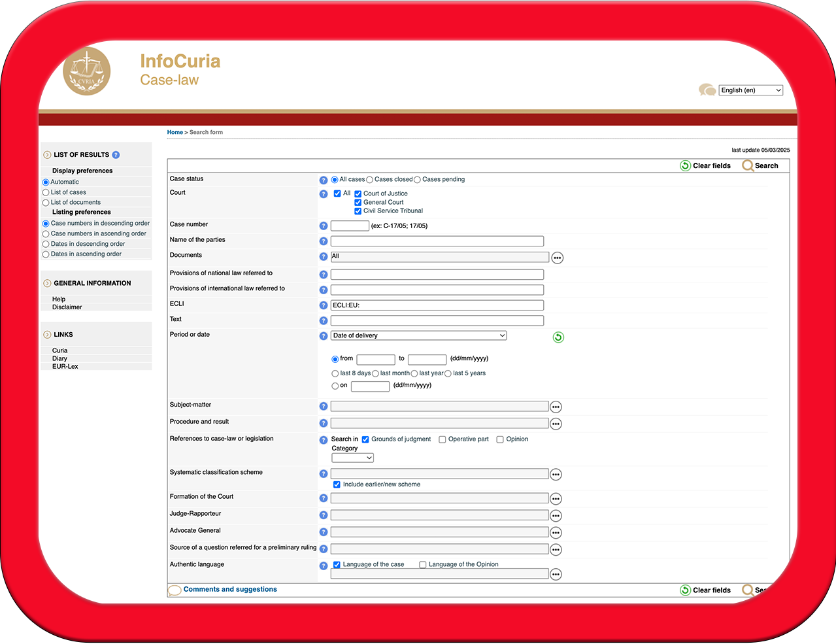Open help icon for Period or date

(x=323, y=336)
